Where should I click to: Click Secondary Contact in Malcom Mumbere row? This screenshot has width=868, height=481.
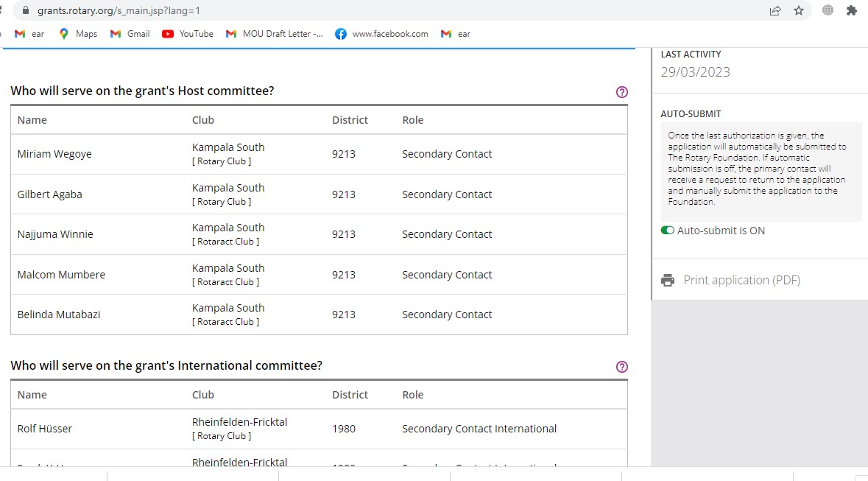coord(447,275)
